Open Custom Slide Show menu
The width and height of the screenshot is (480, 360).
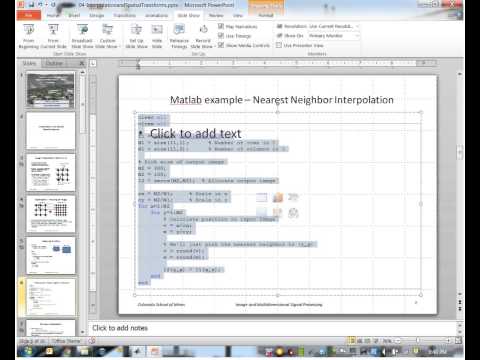[107, 36]
